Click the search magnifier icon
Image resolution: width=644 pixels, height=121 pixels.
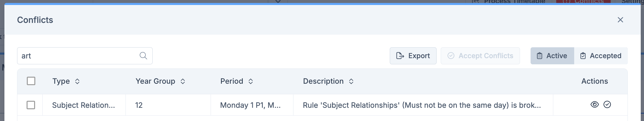(x=143, y=56)
